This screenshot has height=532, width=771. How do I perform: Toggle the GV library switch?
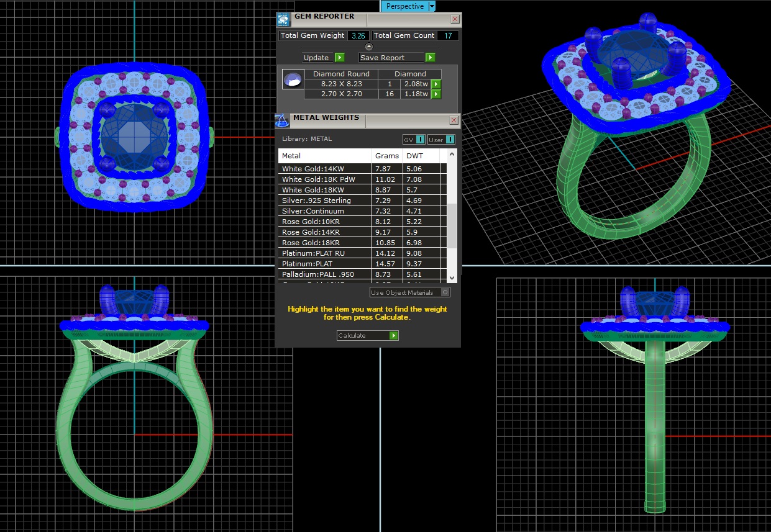[x=414, y=140]
